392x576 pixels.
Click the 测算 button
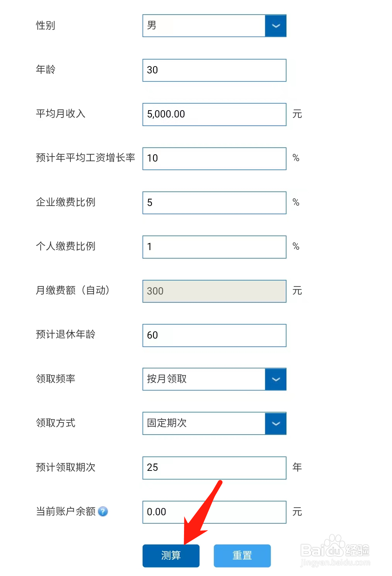(171, 556)
